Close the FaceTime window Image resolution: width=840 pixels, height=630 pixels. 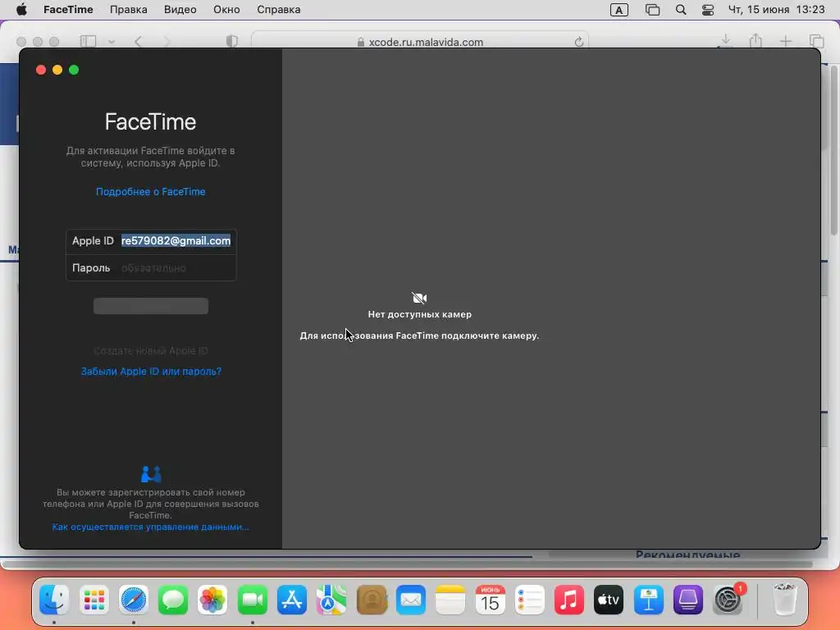(41, 71)
